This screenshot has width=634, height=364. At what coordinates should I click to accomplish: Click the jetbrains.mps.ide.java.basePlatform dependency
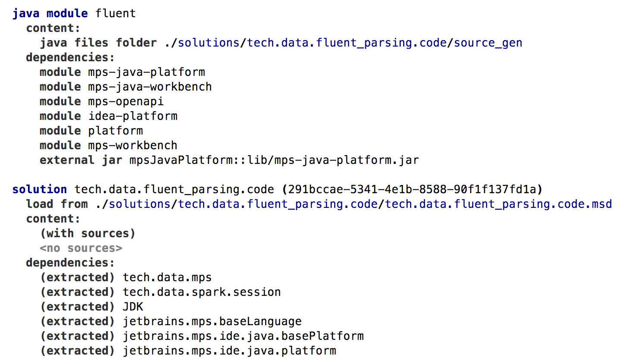[243, 336]
